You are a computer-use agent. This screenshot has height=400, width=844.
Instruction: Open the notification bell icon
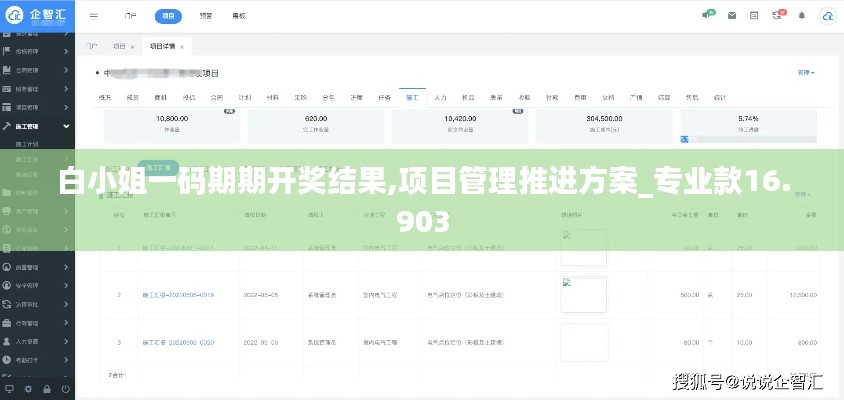point(801,16)
